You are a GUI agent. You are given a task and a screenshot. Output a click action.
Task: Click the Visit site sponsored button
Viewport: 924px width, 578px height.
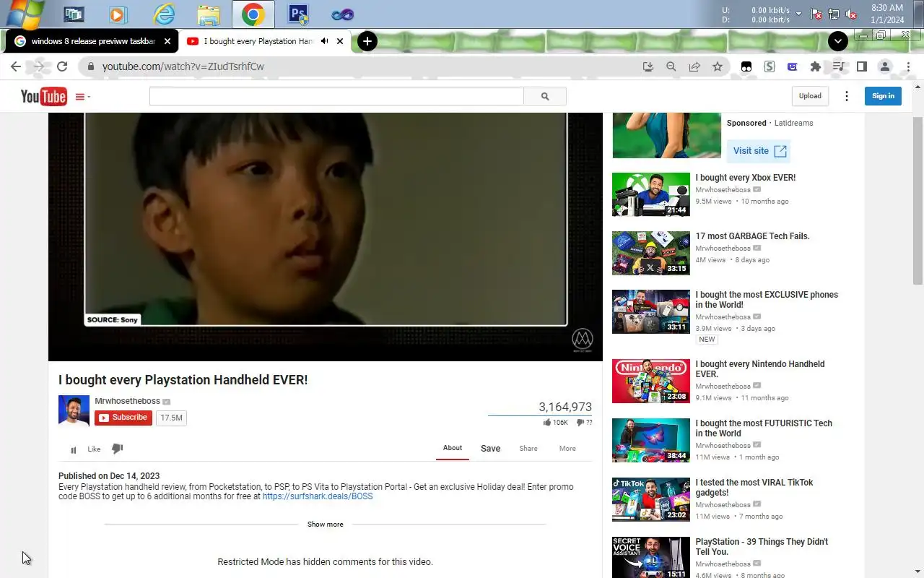coord(759,151)
